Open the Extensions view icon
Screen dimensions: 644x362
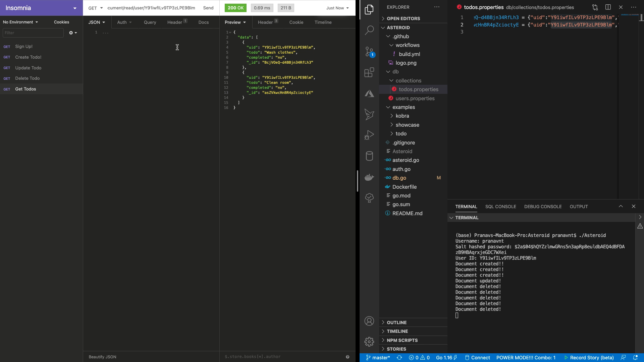point(369,72)
